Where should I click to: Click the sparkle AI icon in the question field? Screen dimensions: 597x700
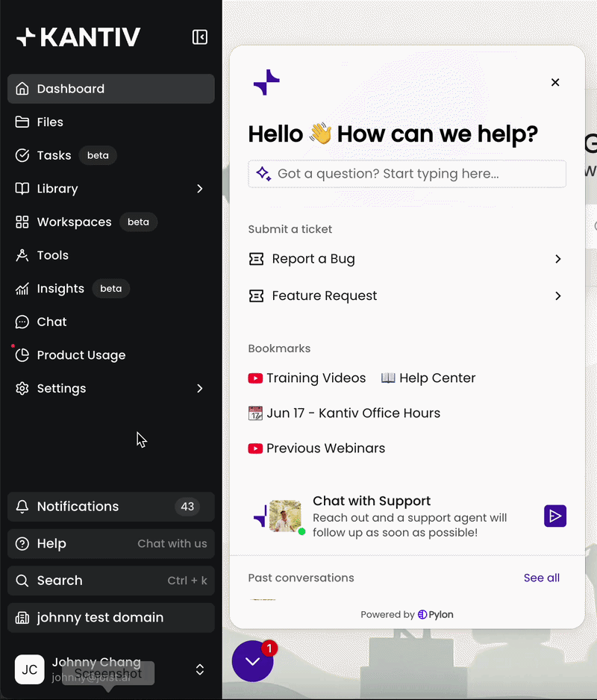pos(263,174)
